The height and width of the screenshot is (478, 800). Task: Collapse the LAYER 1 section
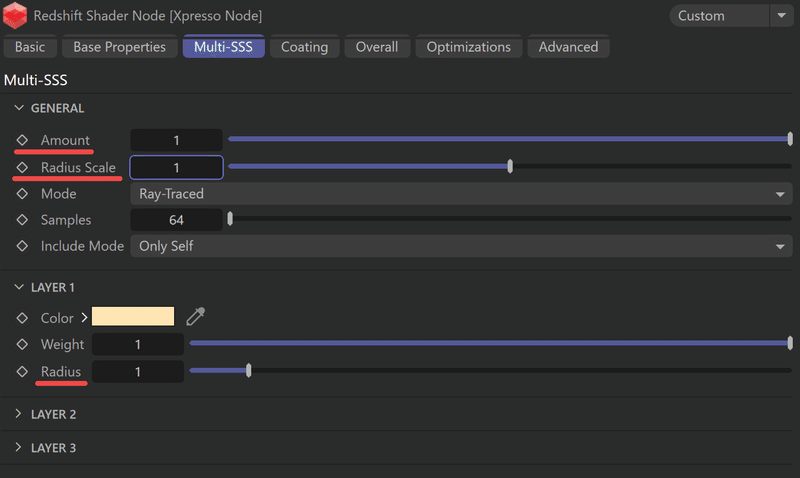pyautogui.click(x=19, y=287)
